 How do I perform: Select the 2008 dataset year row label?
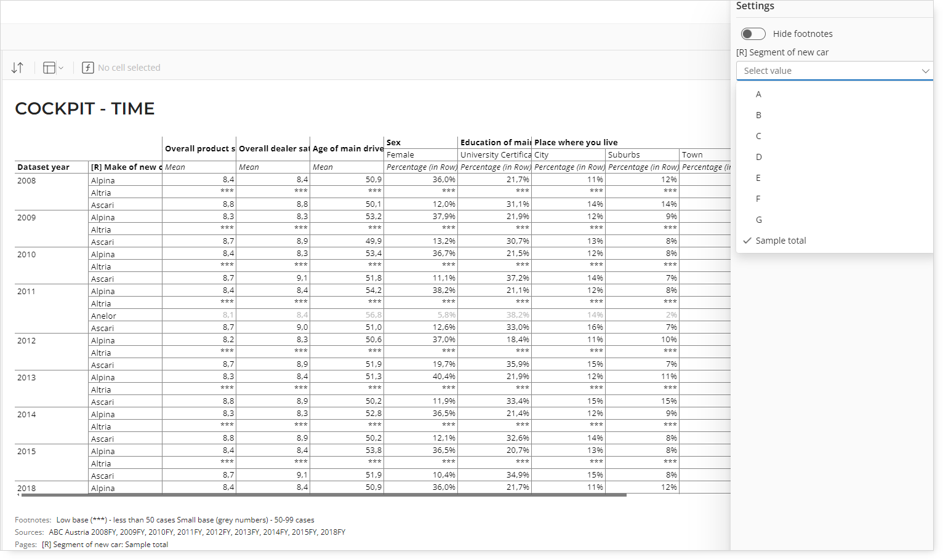pyautogui.click(x=26, y=181)
